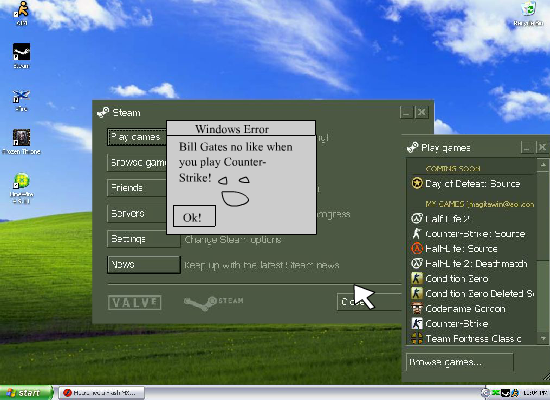Image resolution: width=550 pixels, height=400 pixels.
Task: Click the black Steam tray icon
Action: 505,393
